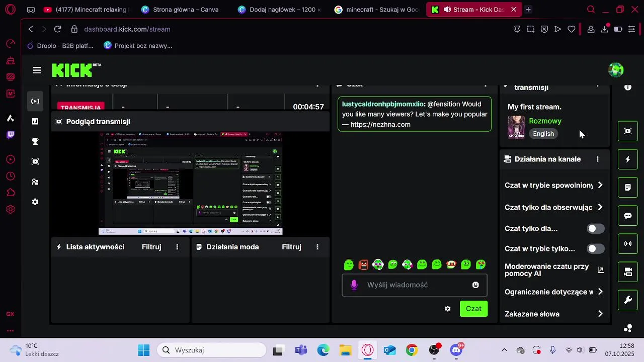Open the trophy achievements icon in Kick sidebar

pos(35,141)
